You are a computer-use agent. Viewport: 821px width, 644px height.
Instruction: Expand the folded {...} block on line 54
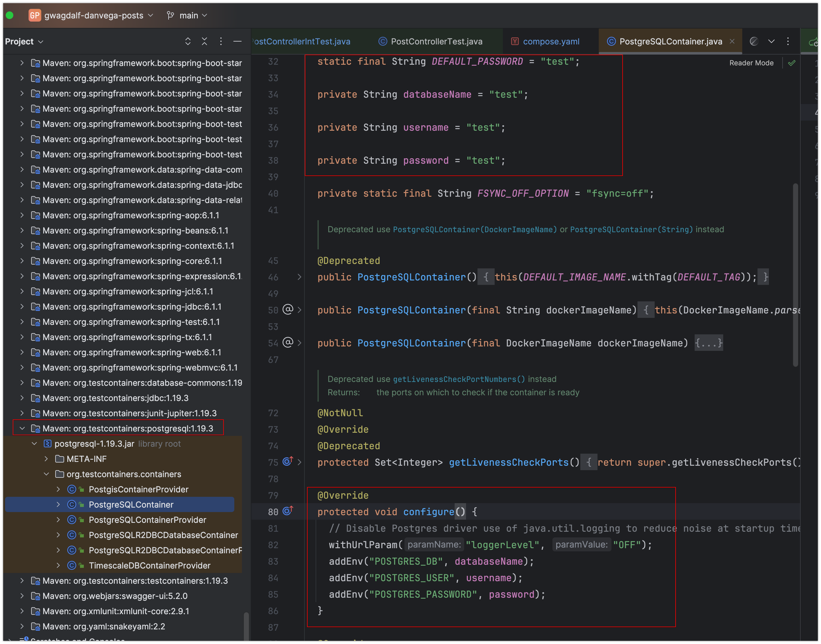pyautogui.click(x=708, y=343)
